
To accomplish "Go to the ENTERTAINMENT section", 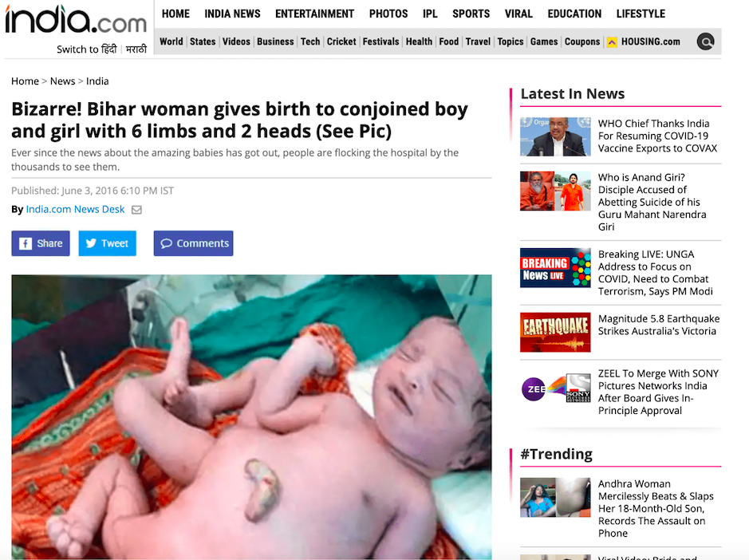I will (314, 14).
